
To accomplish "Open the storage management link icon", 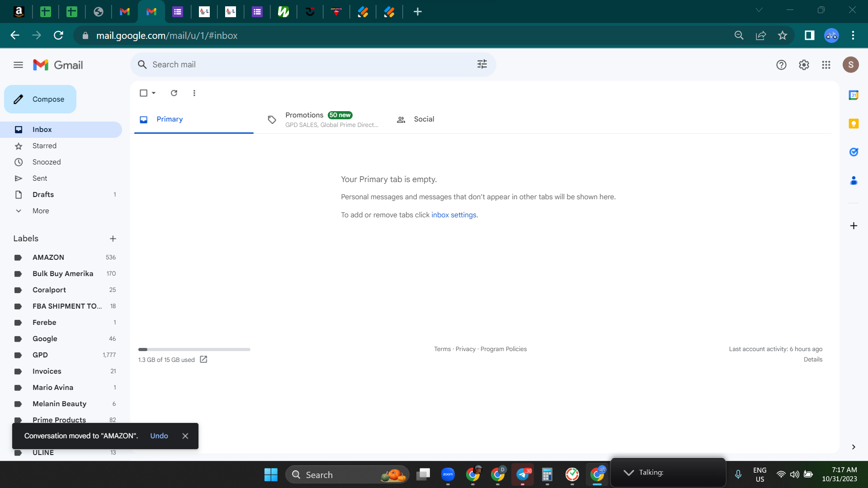I will pyautogui.click(x=203, y=360).
